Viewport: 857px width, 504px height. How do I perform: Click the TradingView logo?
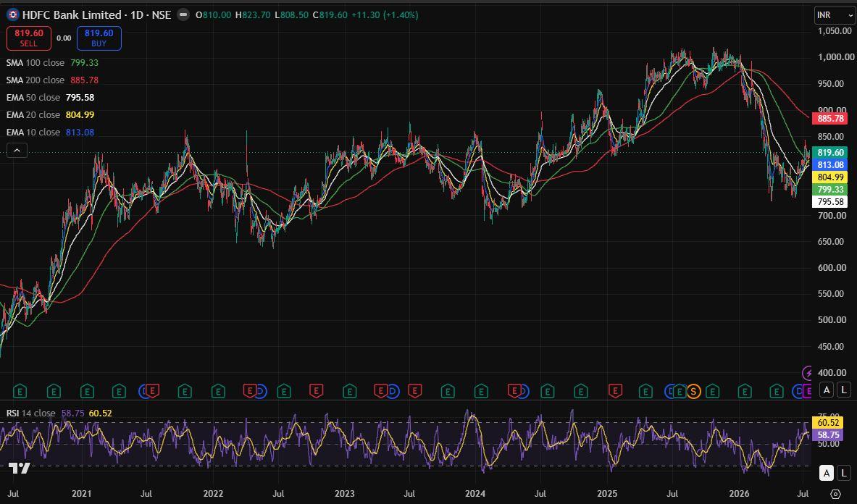click(x=19, y=468)
